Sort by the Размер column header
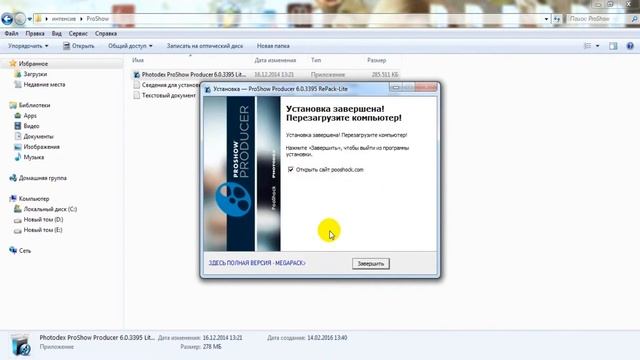The width and height of the screenshot is (640, 360). (376, 60)
